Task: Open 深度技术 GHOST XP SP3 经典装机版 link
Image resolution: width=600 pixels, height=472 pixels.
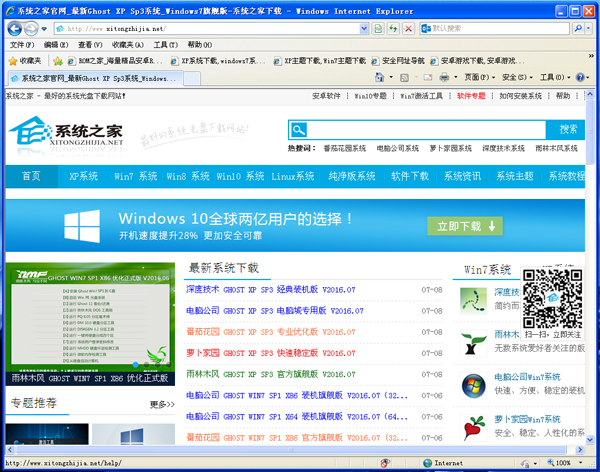Action: click(x=271, y=290)
